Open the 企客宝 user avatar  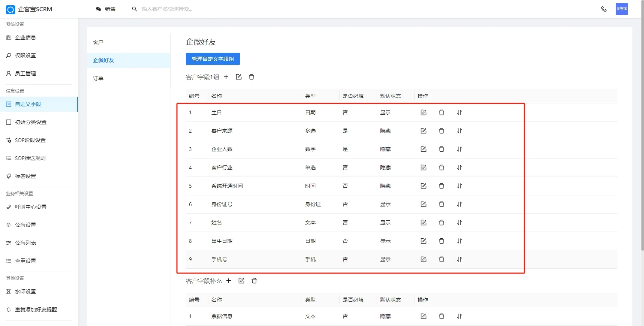tap(622, 9)
